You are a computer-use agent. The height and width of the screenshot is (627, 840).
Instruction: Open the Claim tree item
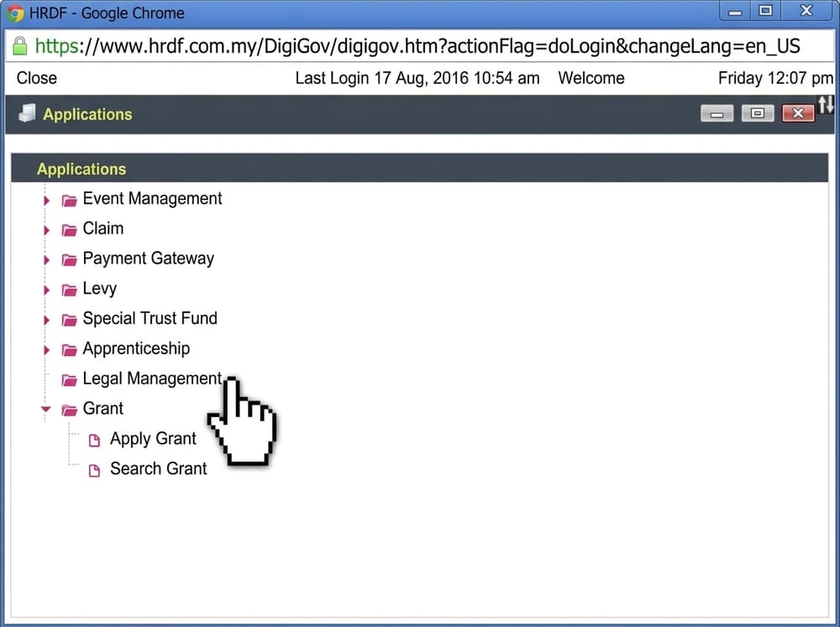click(102, 228)
